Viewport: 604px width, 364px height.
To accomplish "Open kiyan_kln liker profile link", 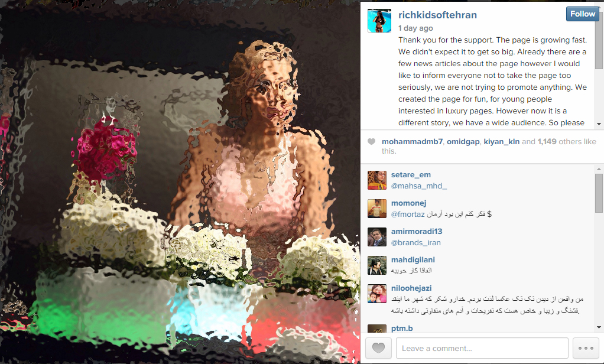I will point(502,141).
